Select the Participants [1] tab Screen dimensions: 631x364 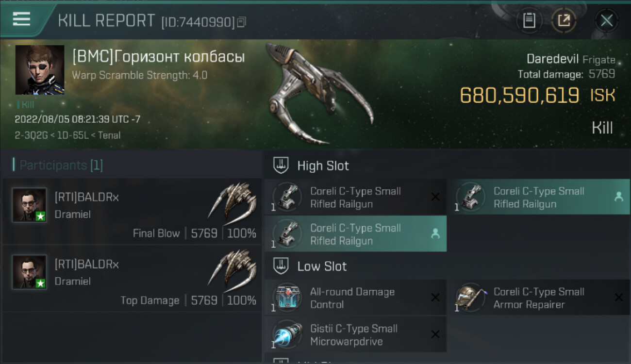coord(58,165)
